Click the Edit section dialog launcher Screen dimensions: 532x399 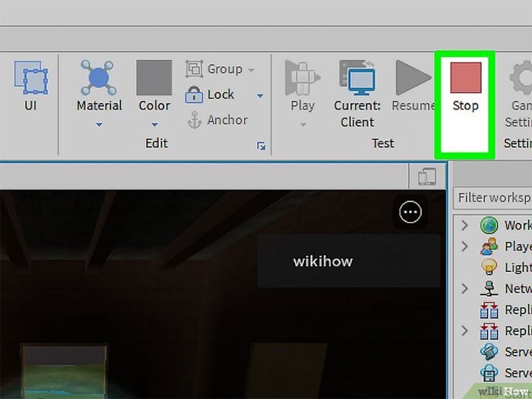(261, 146)
